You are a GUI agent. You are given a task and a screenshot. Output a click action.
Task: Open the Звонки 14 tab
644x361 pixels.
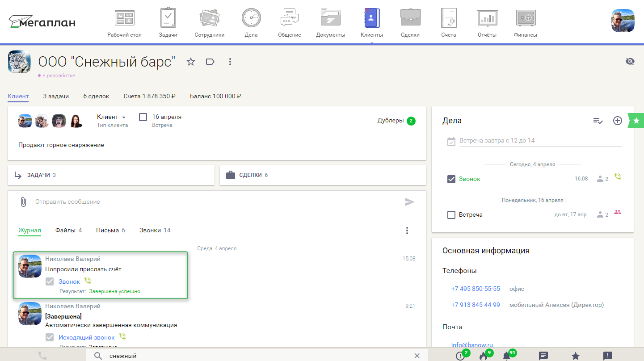(155, 231)
